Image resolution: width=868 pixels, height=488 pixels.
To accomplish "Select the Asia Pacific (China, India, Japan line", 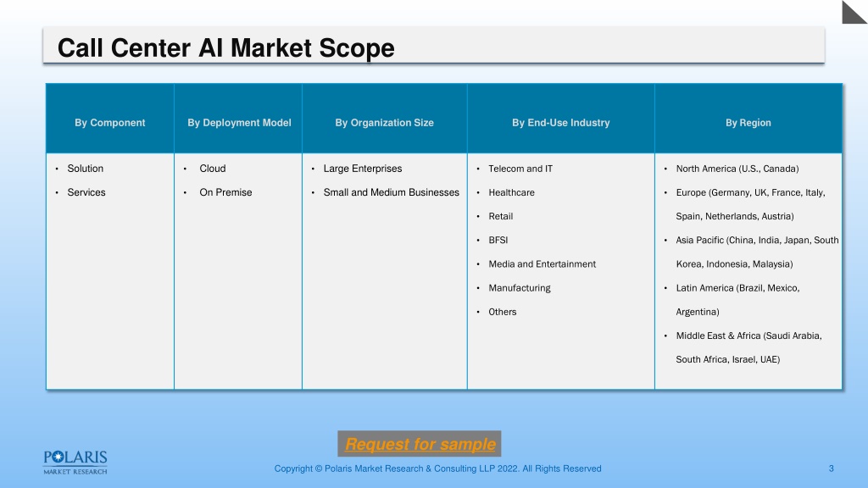I will 757,240.
